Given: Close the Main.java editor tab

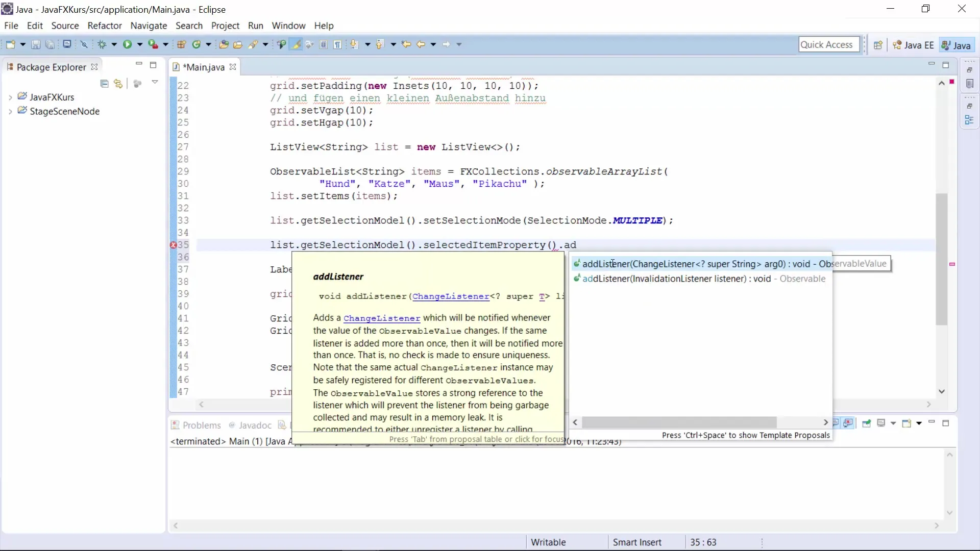Looking at the screenshot, I should pyautogui.click(x=233, y=67).
